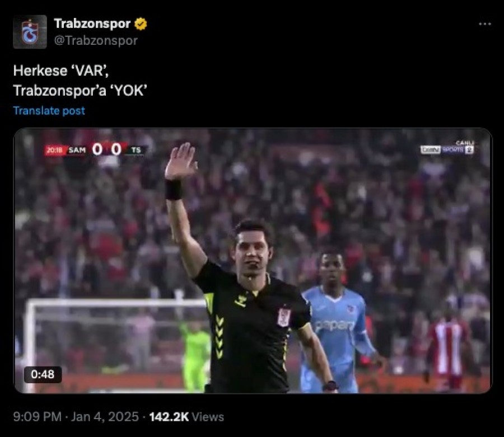Open the three-dot more options menu
Viewport: 504px width, 437px height.
485,24
